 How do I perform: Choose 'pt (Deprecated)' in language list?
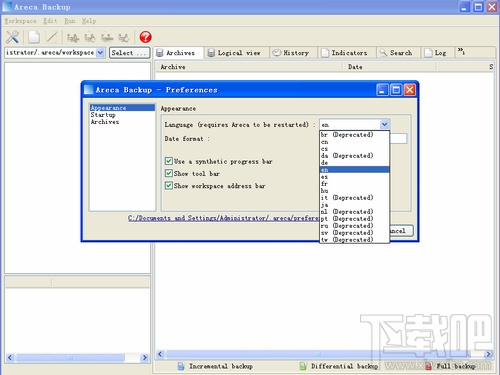354,219
